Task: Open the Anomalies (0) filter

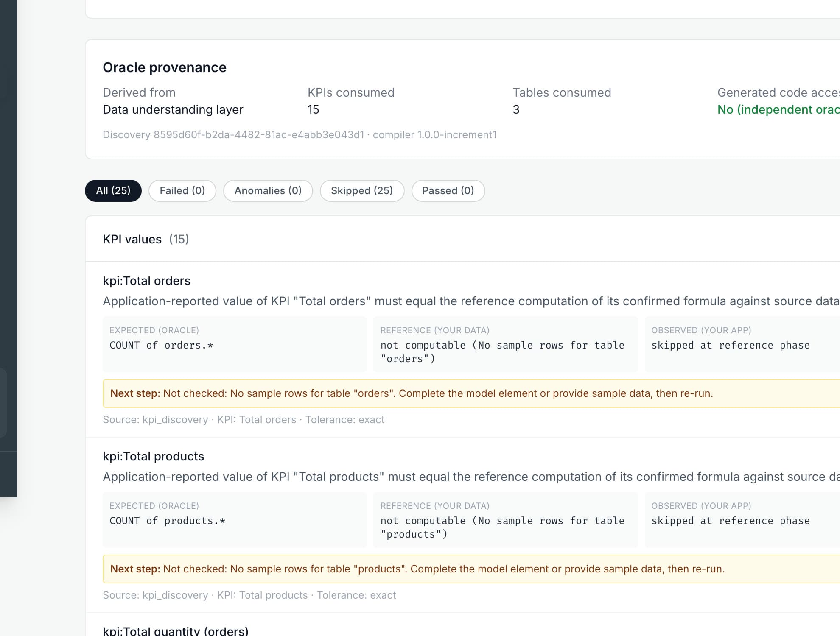Action: [268, 191]
